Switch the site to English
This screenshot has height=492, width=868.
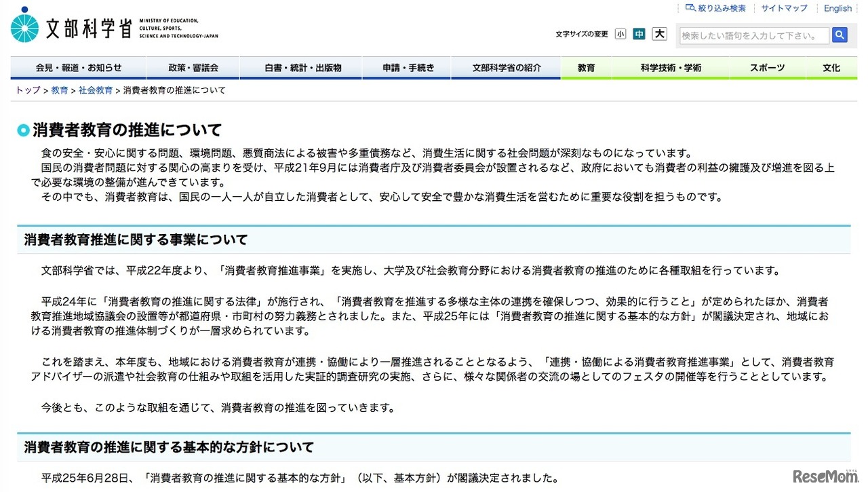tap(838, 8)
